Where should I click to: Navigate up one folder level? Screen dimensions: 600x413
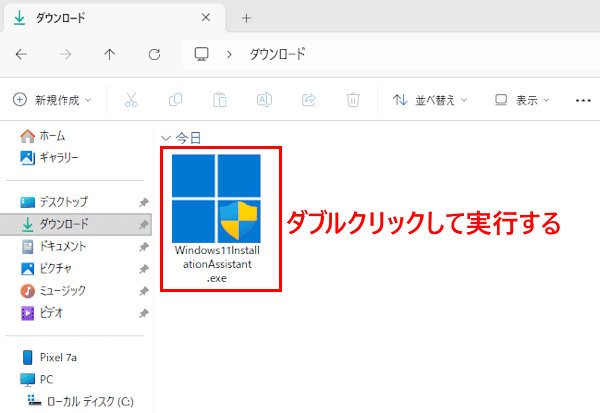(x=110, y=54)
